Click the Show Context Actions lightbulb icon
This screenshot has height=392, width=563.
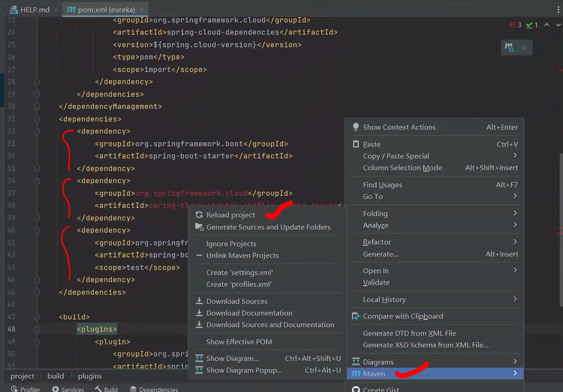coord(356,127)
